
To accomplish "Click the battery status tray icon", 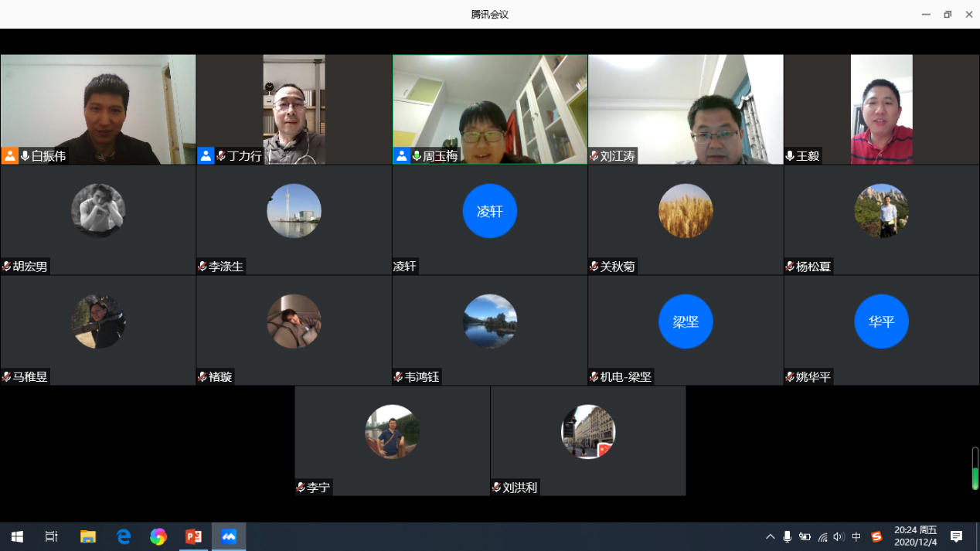I will (805, 536).
